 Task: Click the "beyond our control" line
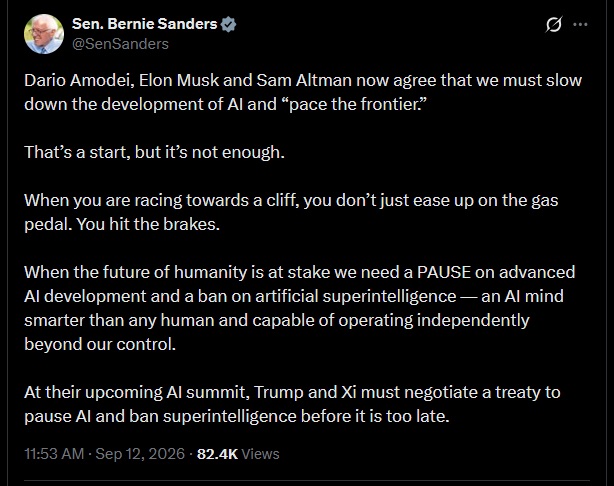[x=100, y=344]
